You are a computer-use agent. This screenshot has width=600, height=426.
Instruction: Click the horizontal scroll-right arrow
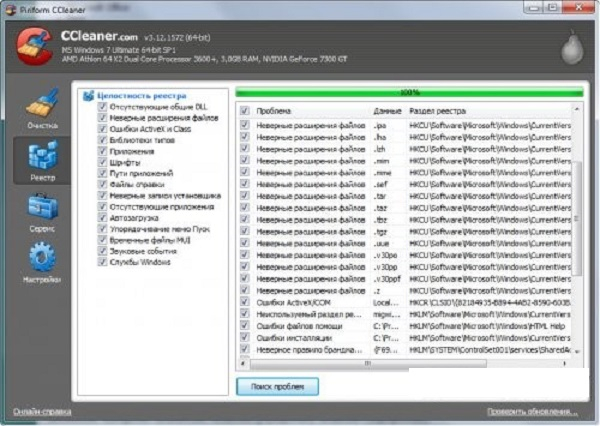click(565, 363)
